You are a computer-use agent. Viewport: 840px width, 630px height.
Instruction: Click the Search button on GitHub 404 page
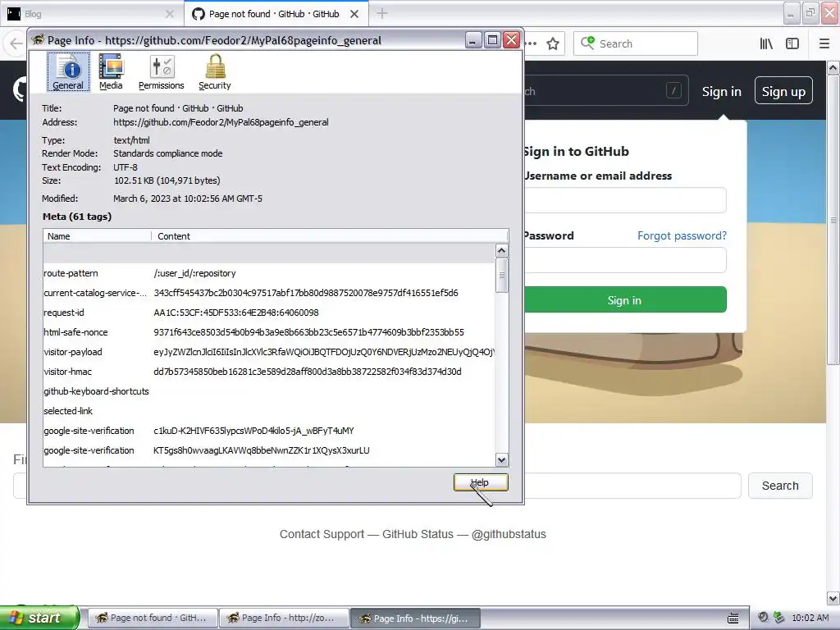(x=780, y=486)
